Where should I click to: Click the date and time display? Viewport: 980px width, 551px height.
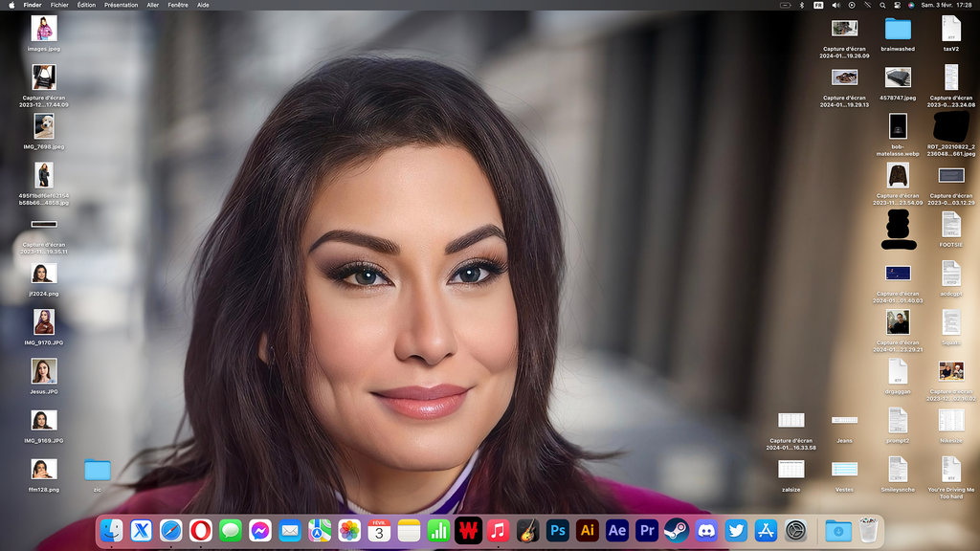click(946, 5)
